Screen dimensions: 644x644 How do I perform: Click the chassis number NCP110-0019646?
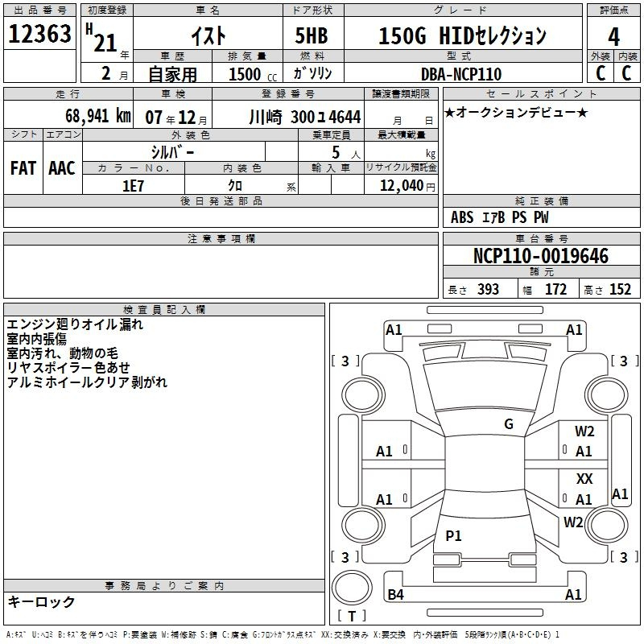pyautogui.click(x=541, y=256)
